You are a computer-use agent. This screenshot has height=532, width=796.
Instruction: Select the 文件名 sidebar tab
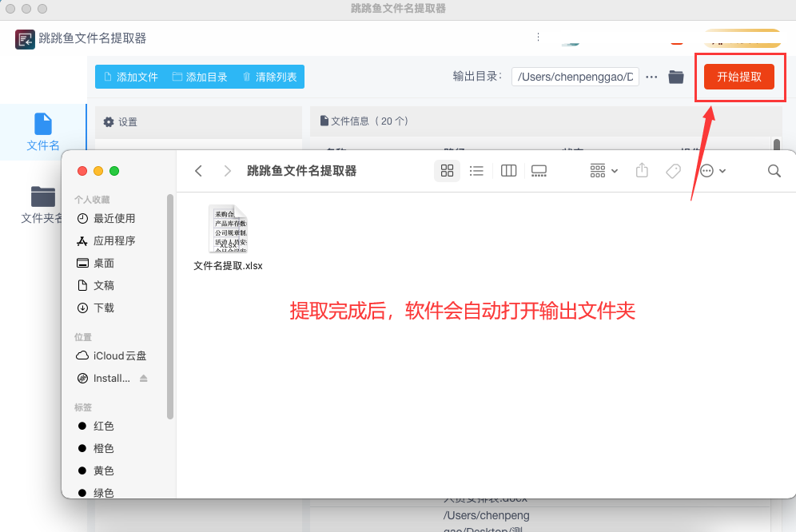[x=43, y=132]
